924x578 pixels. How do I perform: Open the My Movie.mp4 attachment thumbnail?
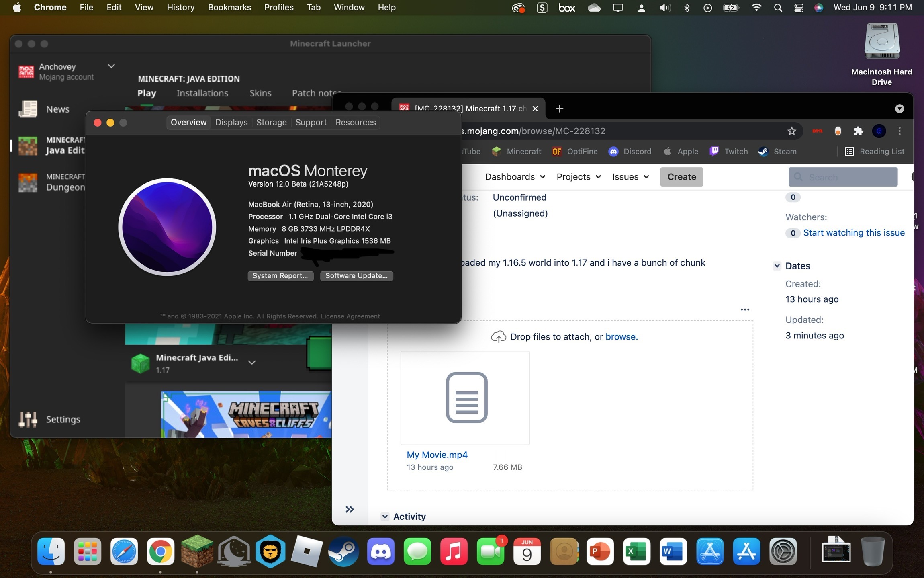(465, 398)
